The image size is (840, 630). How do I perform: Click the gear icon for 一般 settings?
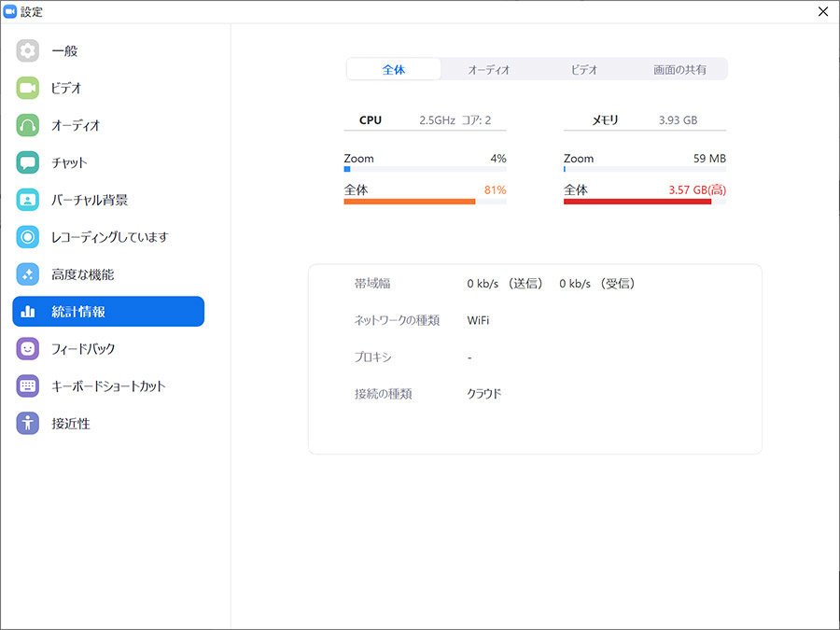coord(27,51)
